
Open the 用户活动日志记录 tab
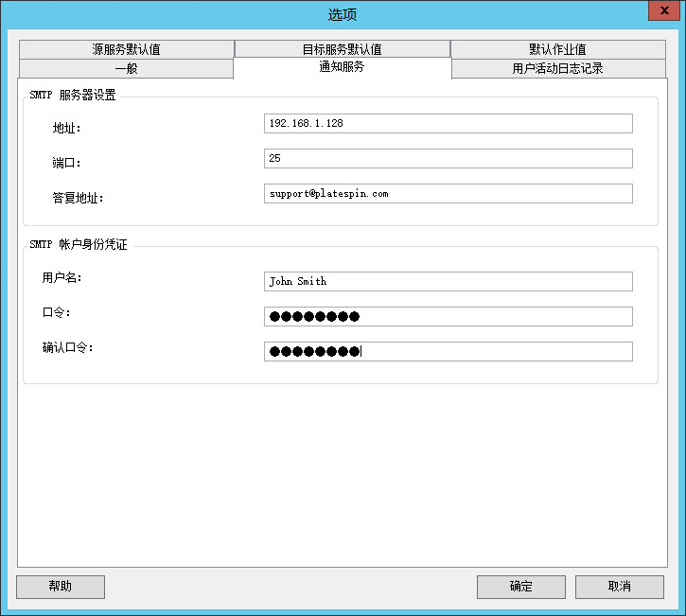point(558,68)
